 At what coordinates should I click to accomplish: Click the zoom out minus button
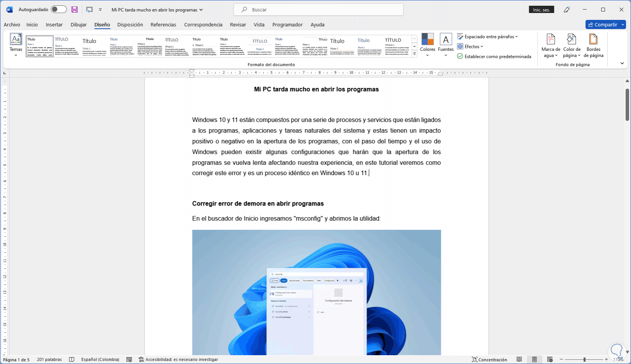pyautogui.click(x=562, y=359)
